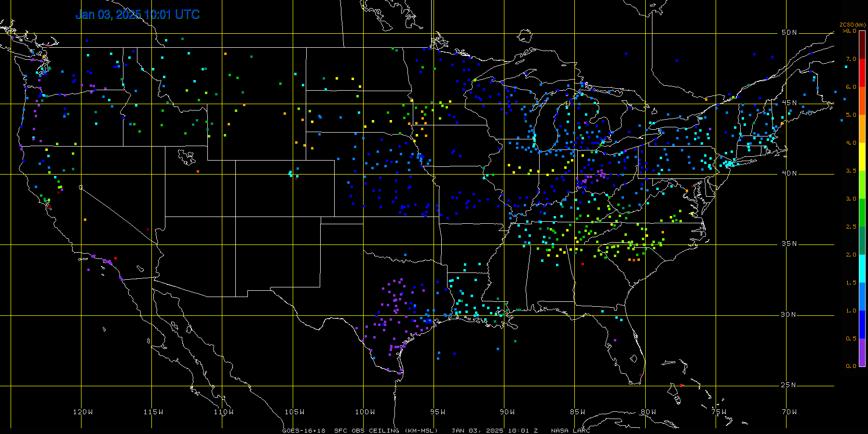Click the NASA LARC footer credit
This screenshot has height=434, width=868.
[x=570, y=431]
